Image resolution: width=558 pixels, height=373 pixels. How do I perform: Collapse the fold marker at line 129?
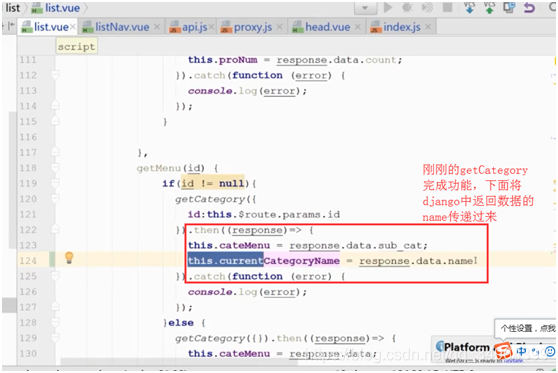click(55, 337)
